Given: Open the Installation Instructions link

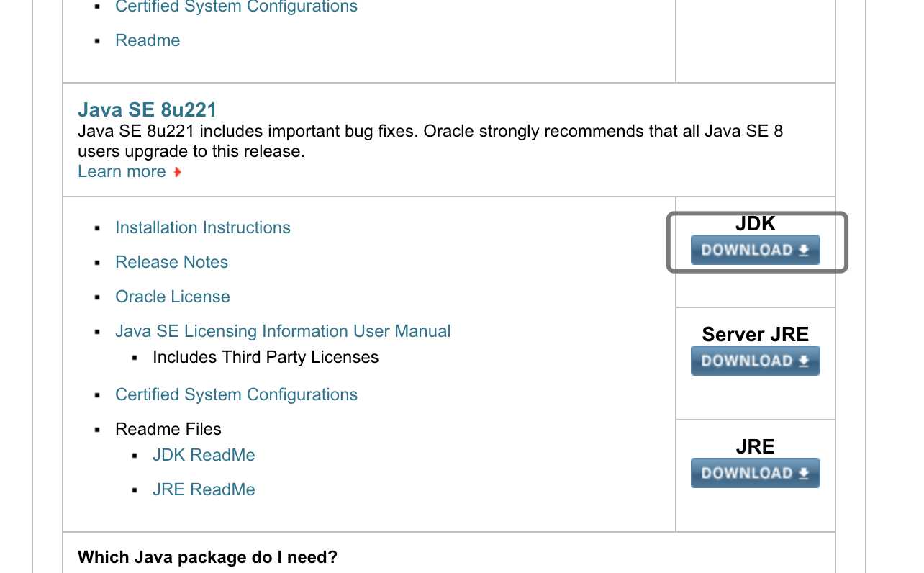Looking at the screenshot, I should (x=203, y=227).
